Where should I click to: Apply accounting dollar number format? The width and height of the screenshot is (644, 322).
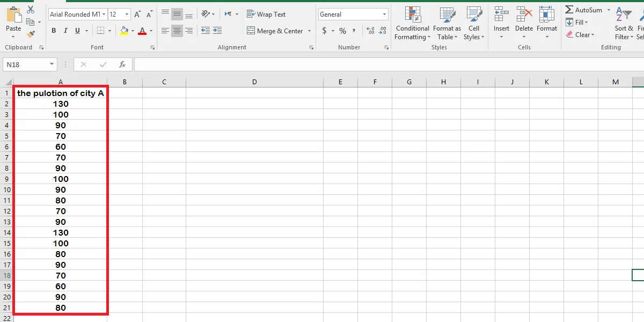324,31
